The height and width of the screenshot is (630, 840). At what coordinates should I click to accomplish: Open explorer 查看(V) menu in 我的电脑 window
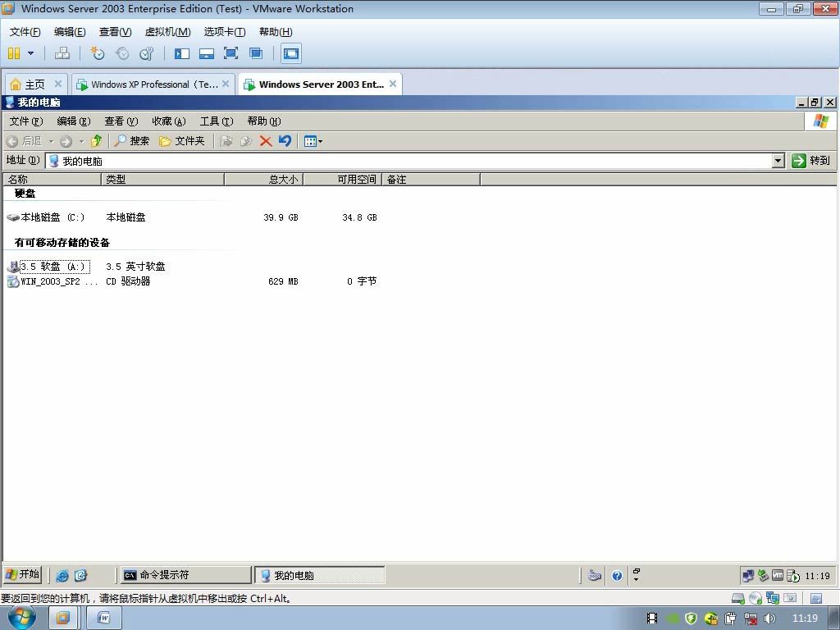[x=121, y=121]
